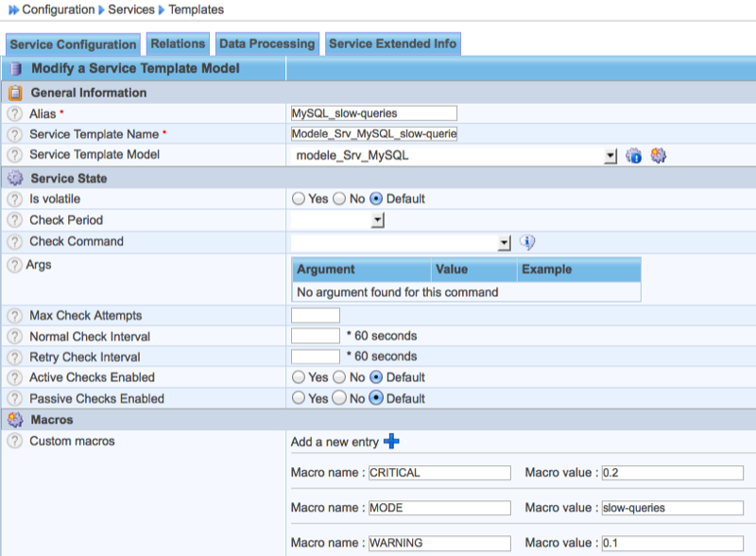Select Yes for Passive Checks Enabled
Screen dimensions: 756x556
tap(299, 398)
